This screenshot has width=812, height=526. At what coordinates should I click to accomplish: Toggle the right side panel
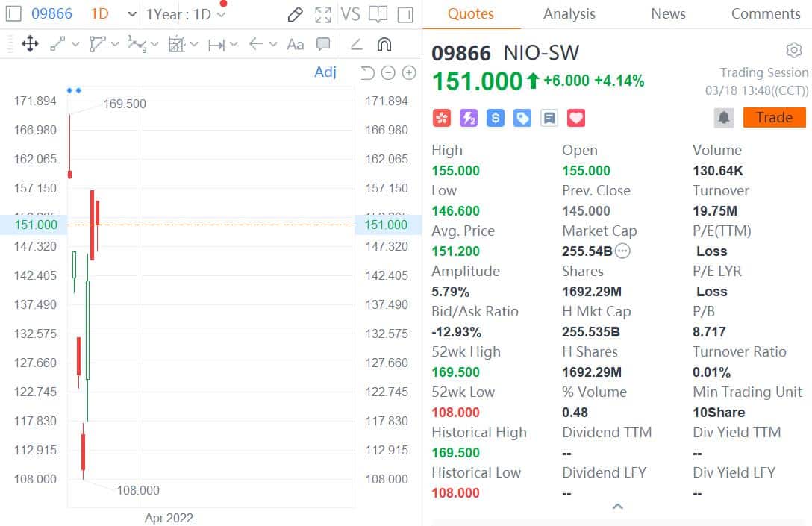(x=405, y=14)
